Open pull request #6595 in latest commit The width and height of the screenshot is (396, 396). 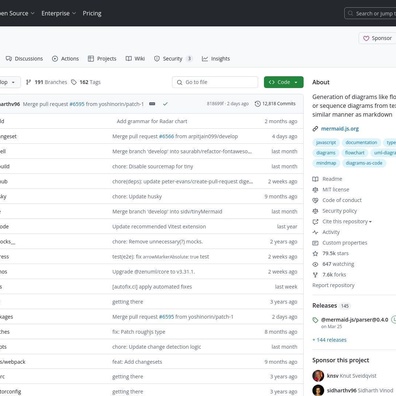pos(77,104)
